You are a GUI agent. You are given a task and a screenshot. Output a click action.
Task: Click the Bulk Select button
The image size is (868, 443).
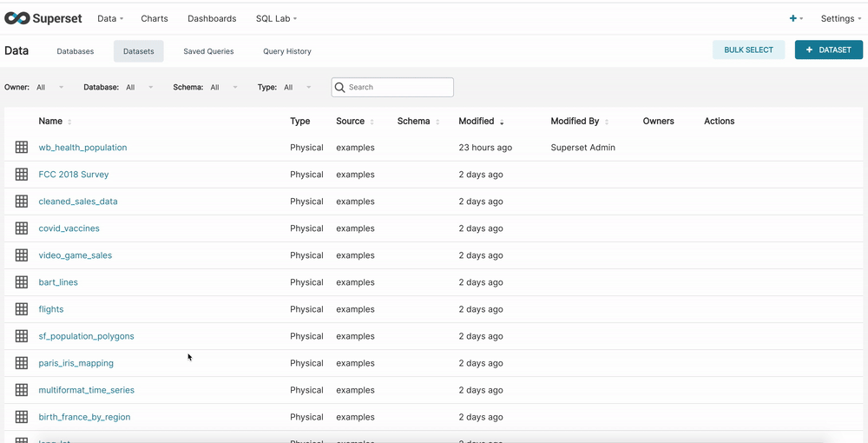coord(748,50)
